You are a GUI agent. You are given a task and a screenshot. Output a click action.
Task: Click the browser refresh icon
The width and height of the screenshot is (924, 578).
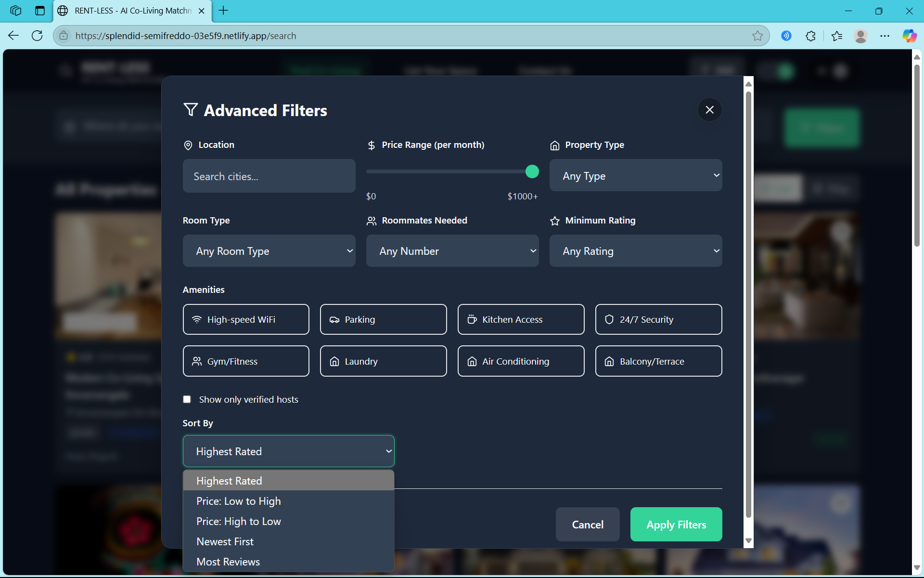pyautogui.click(x=37, y=36)
